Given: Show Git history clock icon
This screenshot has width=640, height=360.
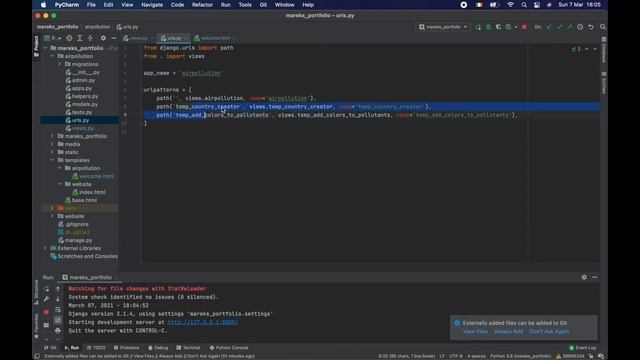Looking at the screenshot, I should (580, 27).
